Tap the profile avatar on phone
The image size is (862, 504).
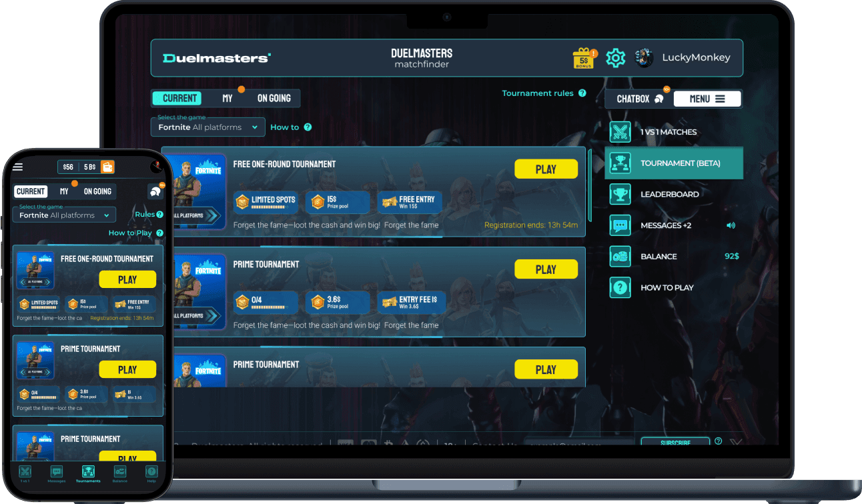157,167
